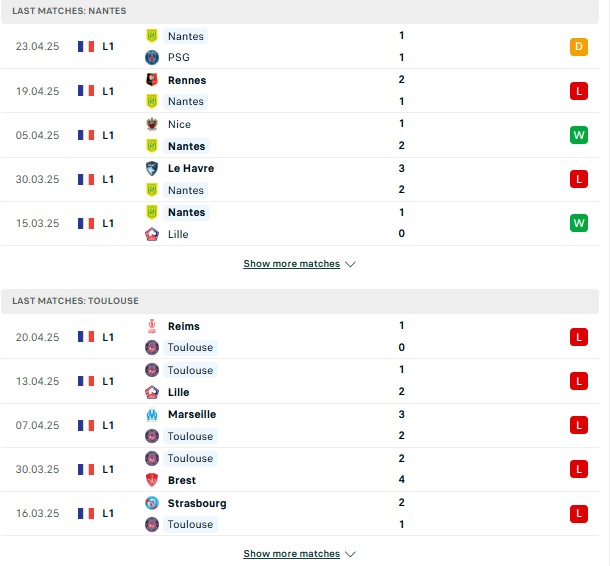This screenshot has height=566, width=610.
Task: Click the Strasbourg club crest icon
Action: pos(152,503)
